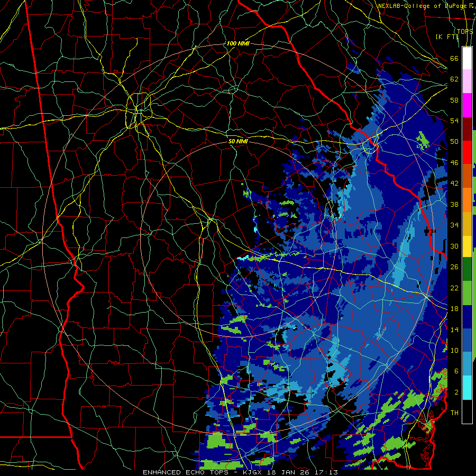Click the legend value "50"
This screenshot has height=476, width=476.
point(454,141)
